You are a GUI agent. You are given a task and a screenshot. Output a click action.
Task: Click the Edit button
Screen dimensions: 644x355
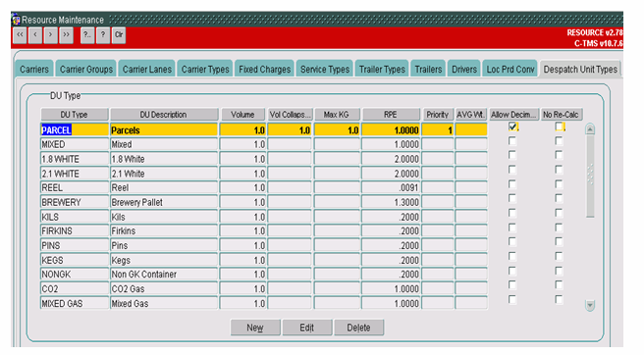(x=307, y=328)
